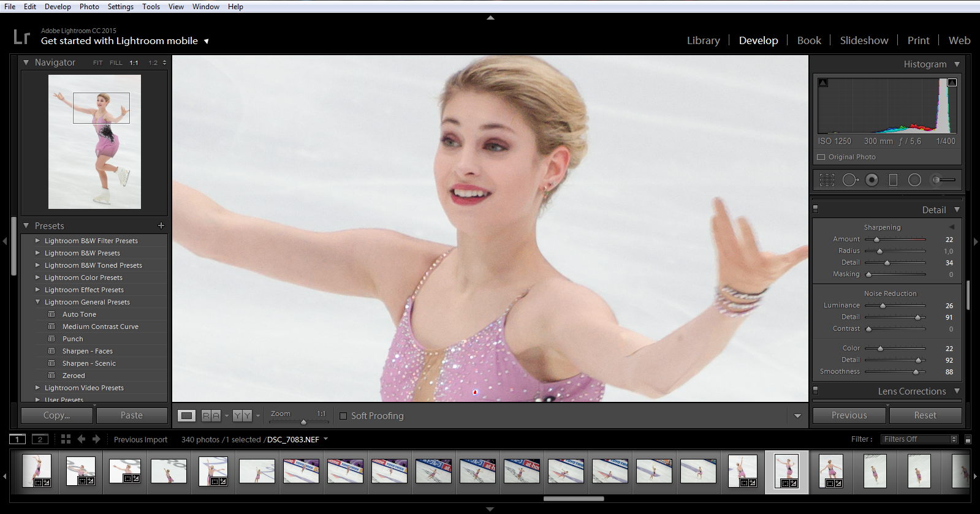The image size is (980, 514).
Task: Enable the Soft Proofing checkbox
Action: coord(343,416)
